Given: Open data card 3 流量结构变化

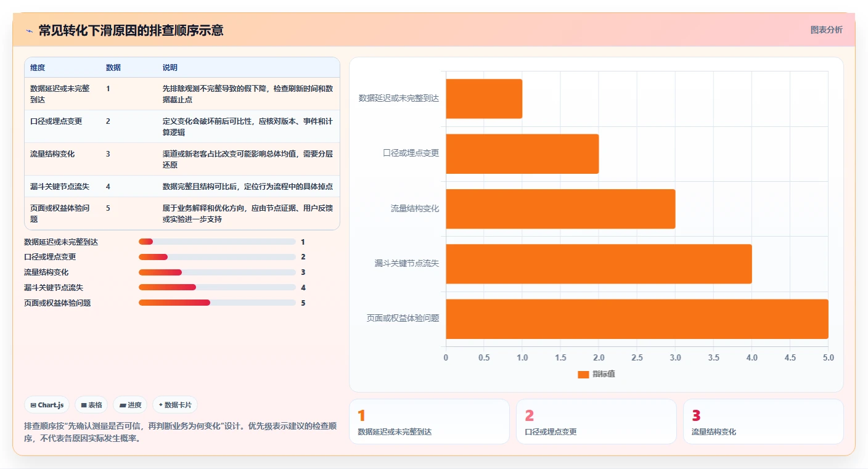Looking at the screenshot, I should 763,422.
